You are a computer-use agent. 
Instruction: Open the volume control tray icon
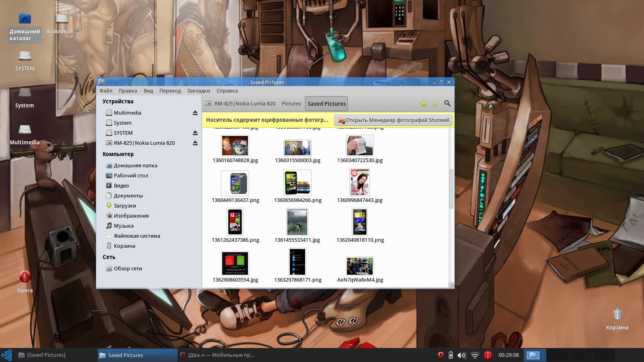(462, 355)
